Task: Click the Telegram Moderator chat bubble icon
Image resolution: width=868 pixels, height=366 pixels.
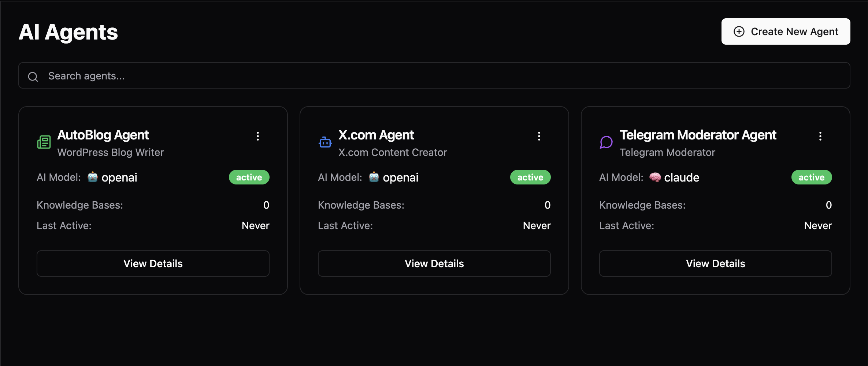Action: pos(606,142)
